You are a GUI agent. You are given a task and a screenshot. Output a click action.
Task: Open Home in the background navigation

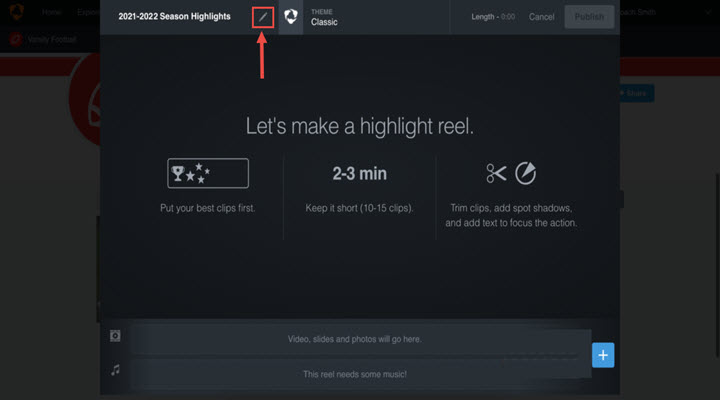pos(51,12)
